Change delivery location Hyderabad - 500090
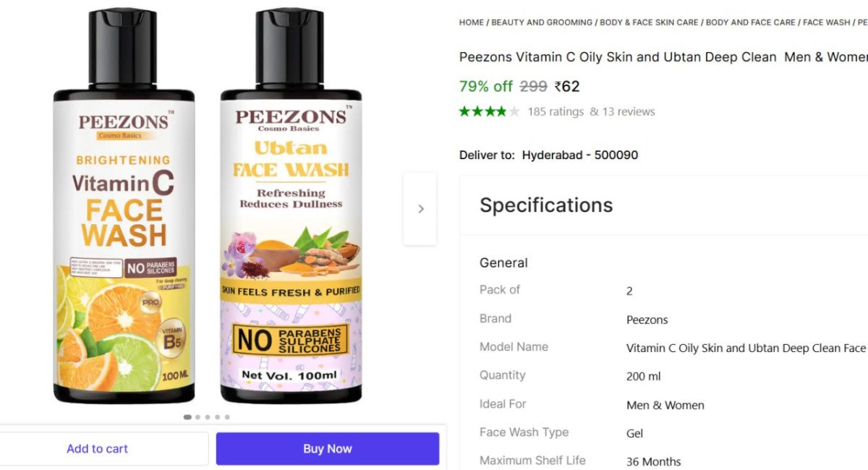Screen dimensions: 868x470 579,155
